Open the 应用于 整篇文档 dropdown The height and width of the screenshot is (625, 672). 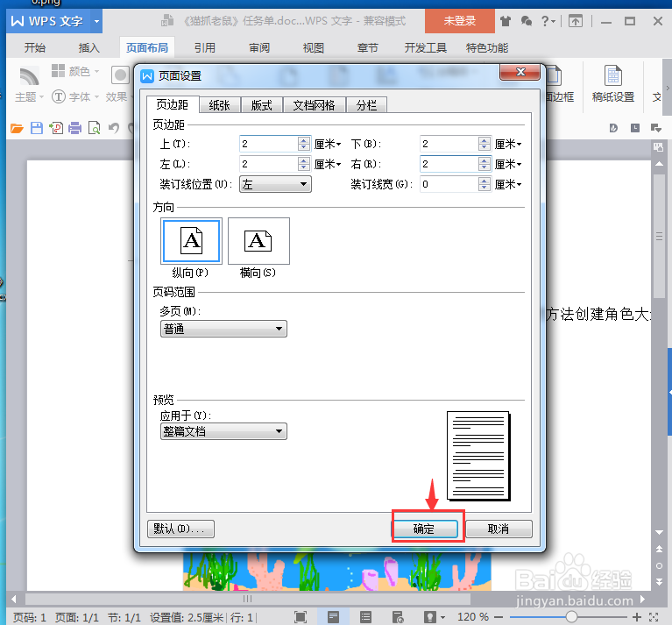[223, 431]
